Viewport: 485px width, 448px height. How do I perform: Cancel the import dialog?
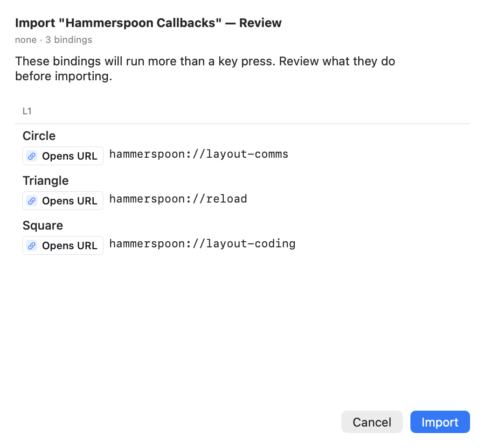point(372,422)
